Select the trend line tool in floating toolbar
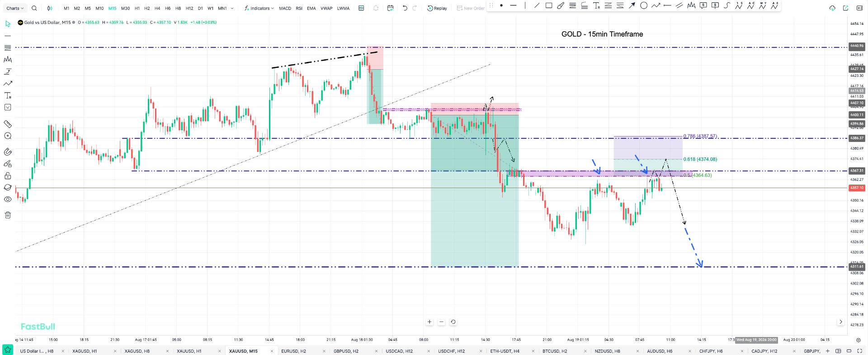 point(537,6)
